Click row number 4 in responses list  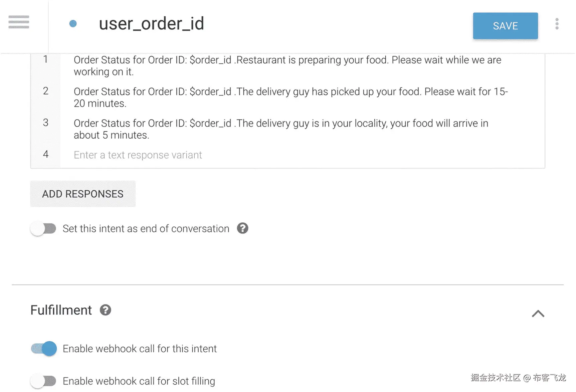[x=46, y=154]
